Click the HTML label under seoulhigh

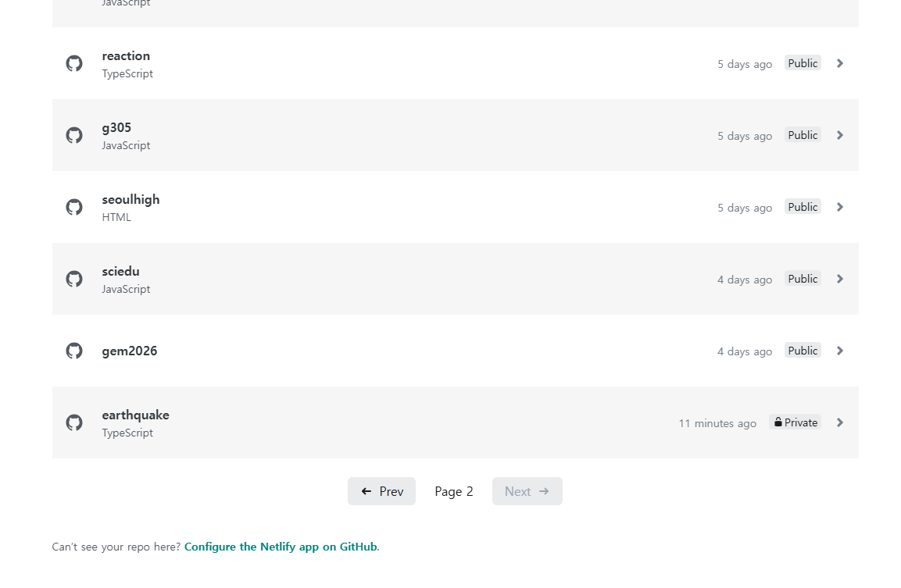coord(116,217)
